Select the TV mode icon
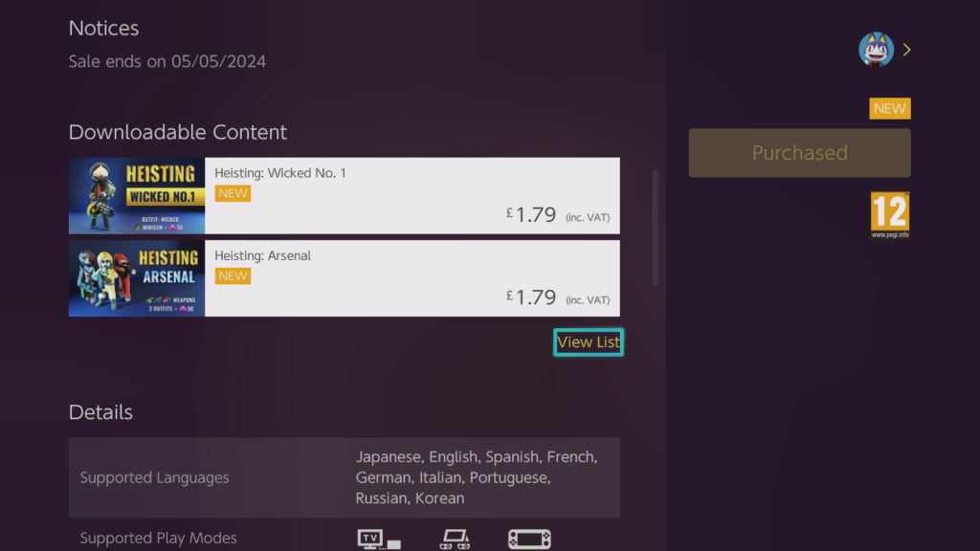 [x=378, y=540]
